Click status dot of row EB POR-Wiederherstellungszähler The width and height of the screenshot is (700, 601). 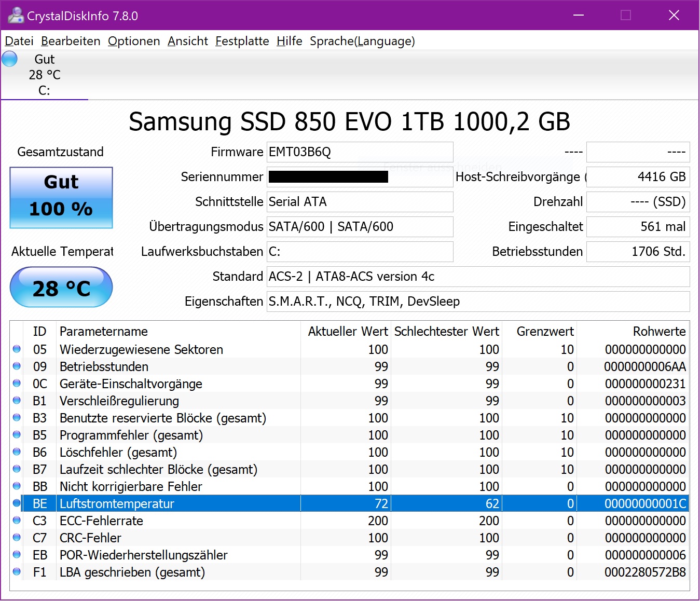pos(17,555)
